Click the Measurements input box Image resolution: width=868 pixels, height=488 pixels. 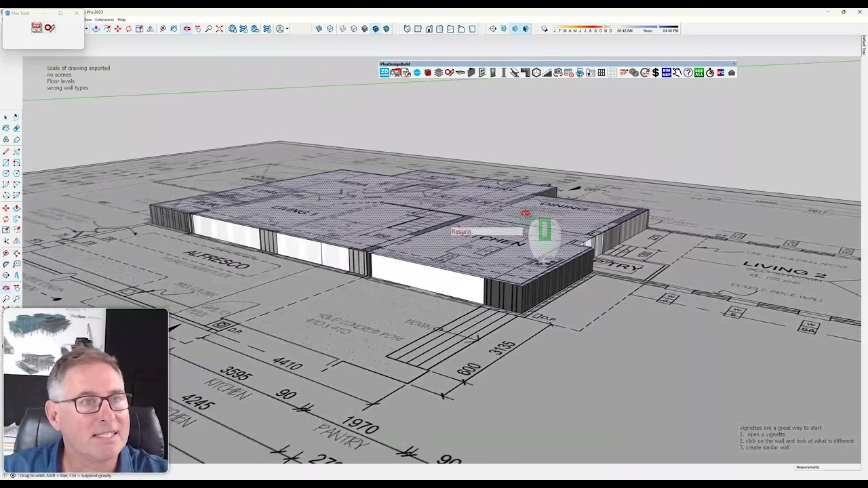[842, 467]
